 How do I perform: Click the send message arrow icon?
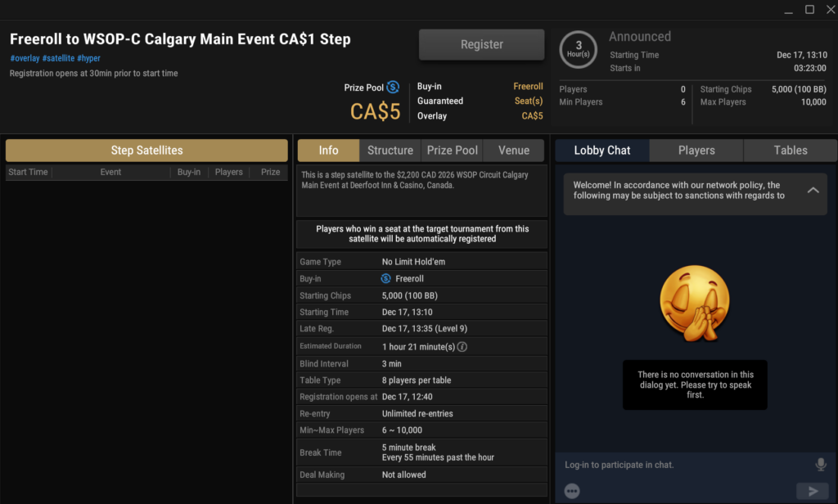click(812, 491)
